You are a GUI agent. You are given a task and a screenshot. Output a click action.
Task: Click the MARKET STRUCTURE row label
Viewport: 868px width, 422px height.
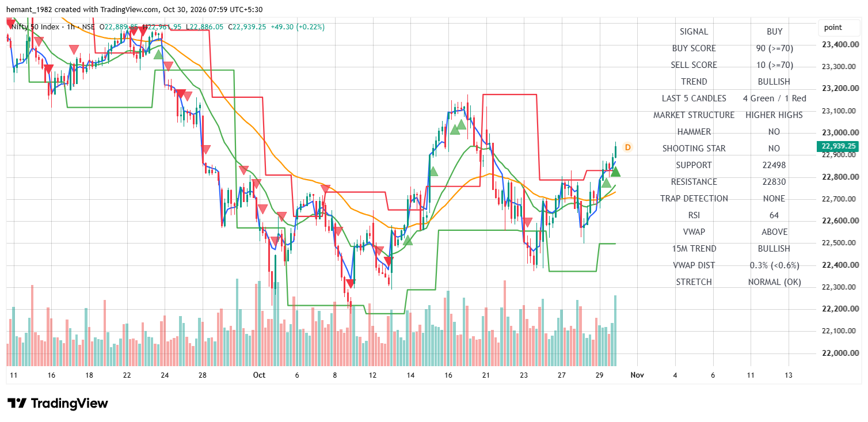pos(694,115)
